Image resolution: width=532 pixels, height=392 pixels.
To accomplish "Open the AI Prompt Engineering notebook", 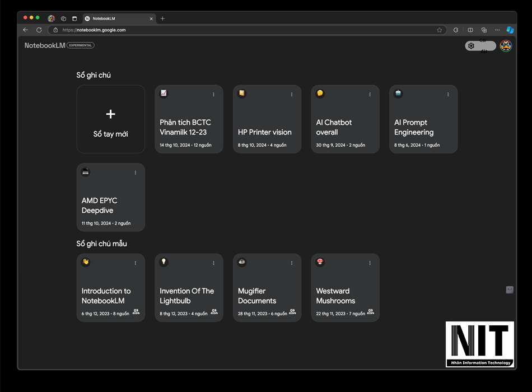I will tap(423, 119).
